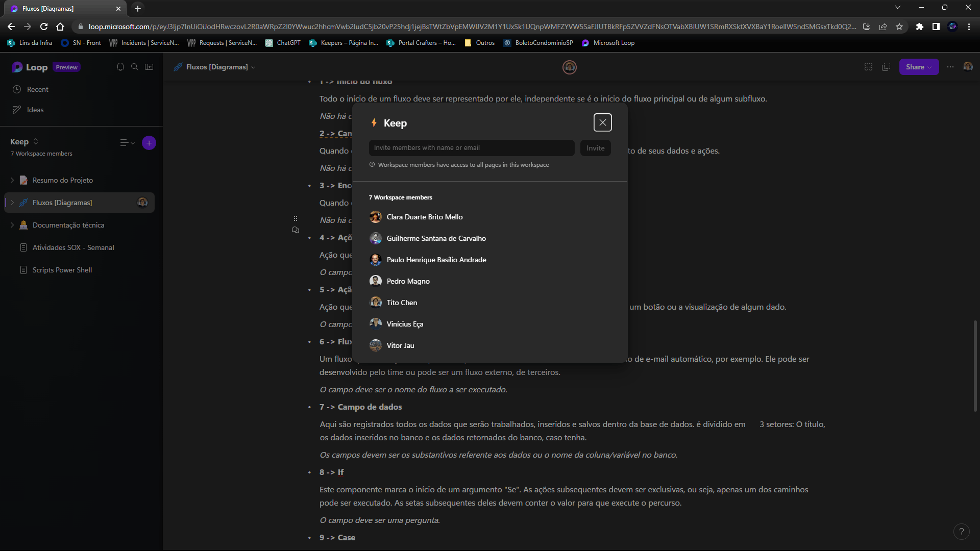Image resolution: width=980 pixels, height=551 pixels.
Task: Open the Loop components grid icon
Action: coord(868,67)
